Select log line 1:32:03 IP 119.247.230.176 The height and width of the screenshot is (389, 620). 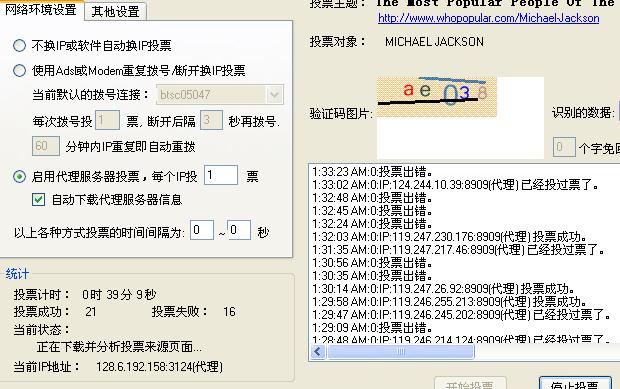coord(449,237)
